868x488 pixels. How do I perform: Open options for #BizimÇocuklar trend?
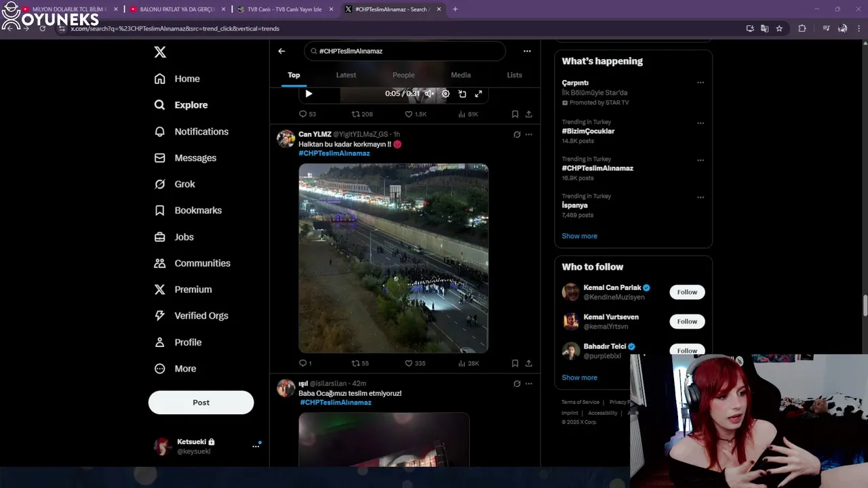tap(701, 123)
